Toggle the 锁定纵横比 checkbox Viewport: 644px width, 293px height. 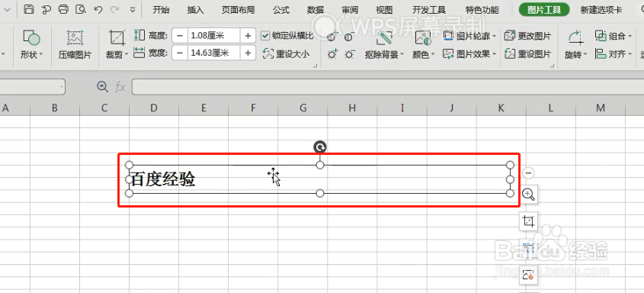(265, 36)
